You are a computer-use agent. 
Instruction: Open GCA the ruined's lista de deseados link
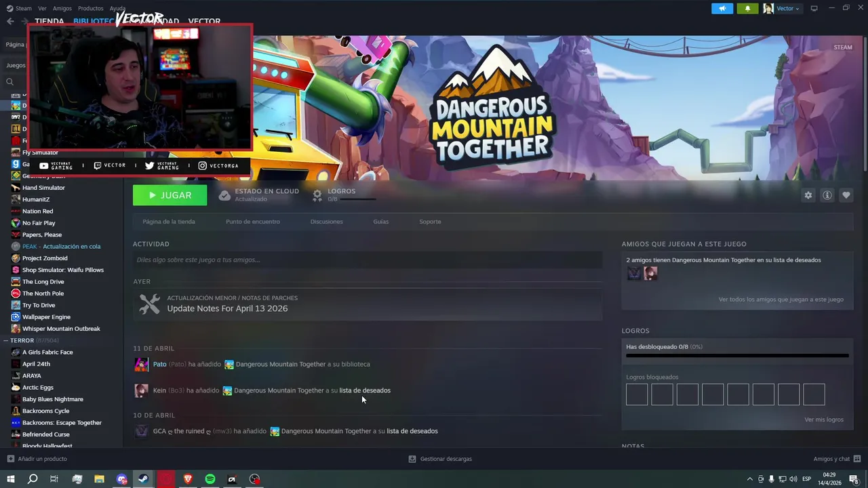tap(412, 431)
